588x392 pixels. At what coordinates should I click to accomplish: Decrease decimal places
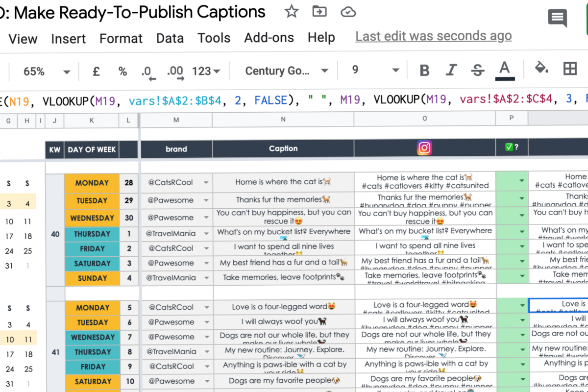[x=147, y=70]
